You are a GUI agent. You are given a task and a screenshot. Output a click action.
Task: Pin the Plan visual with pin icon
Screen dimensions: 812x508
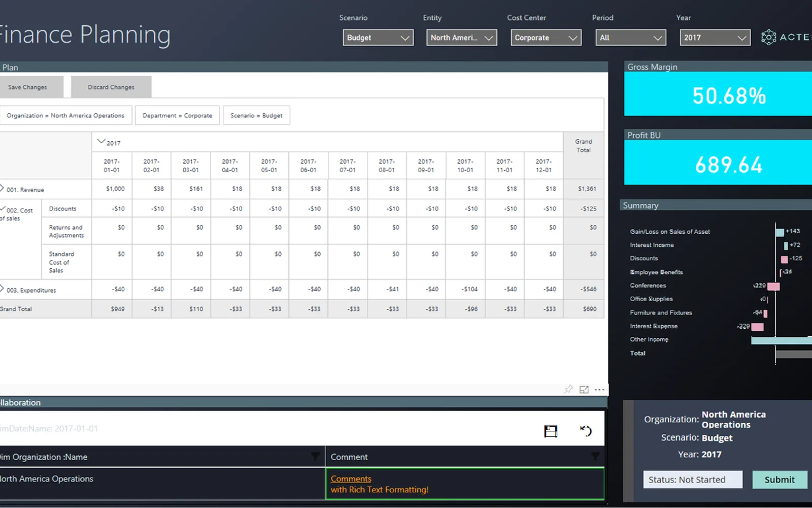568,389
